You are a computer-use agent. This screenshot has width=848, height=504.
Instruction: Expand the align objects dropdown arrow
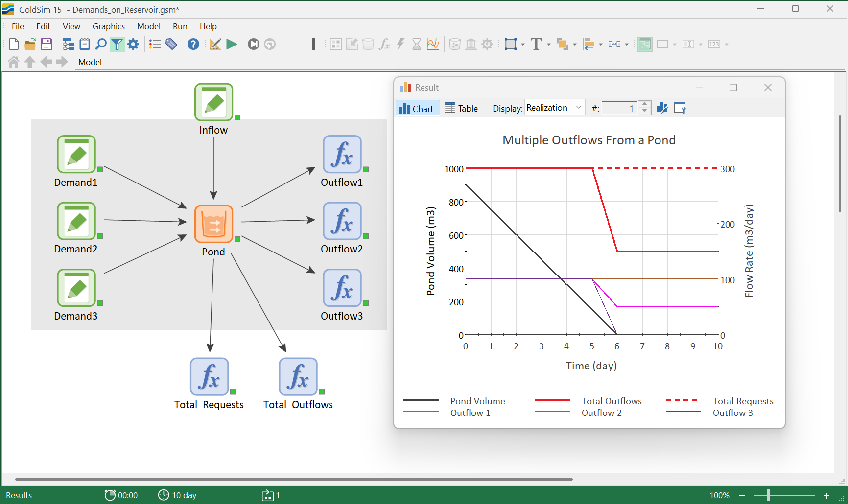pyautogui.click(x=601, y=45)
